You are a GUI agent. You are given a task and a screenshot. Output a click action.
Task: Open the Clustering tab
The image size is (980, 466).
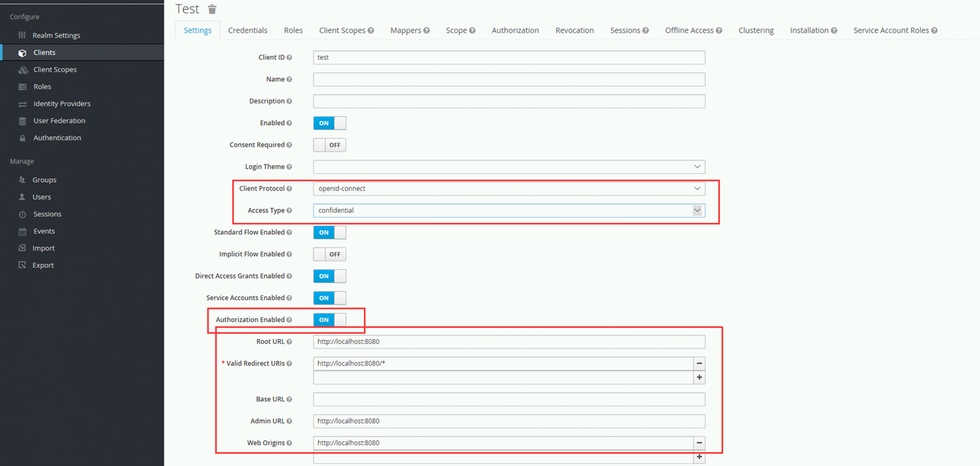756,30
